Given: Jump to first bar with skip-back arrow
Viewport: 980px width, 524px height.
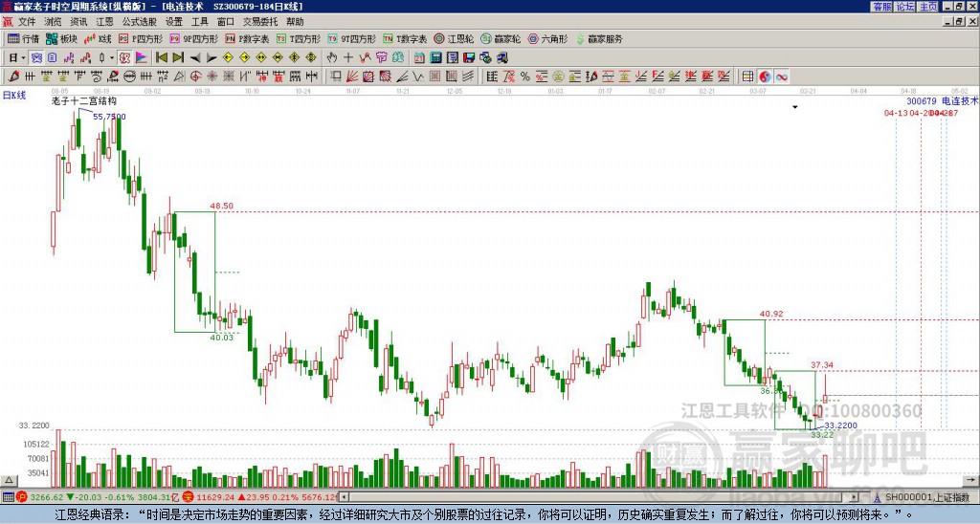Looking at the screenshot, I should click(x=161, y=57).
